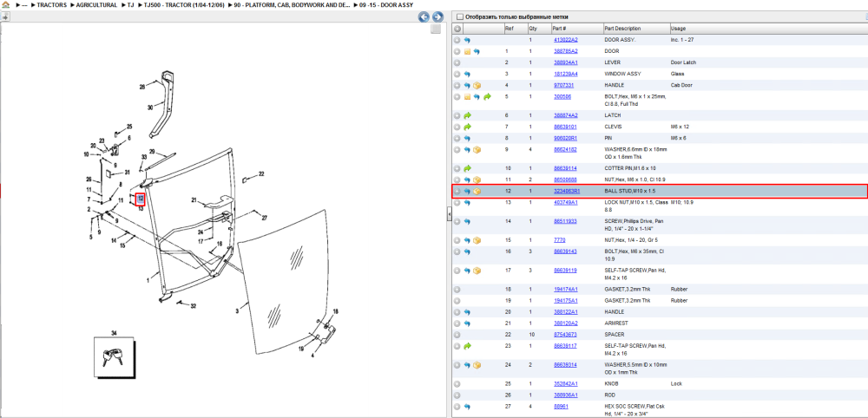The height and width of the screenshot is (418, 868).
Task: Go to home via the house icon
Action: point(5,4)
